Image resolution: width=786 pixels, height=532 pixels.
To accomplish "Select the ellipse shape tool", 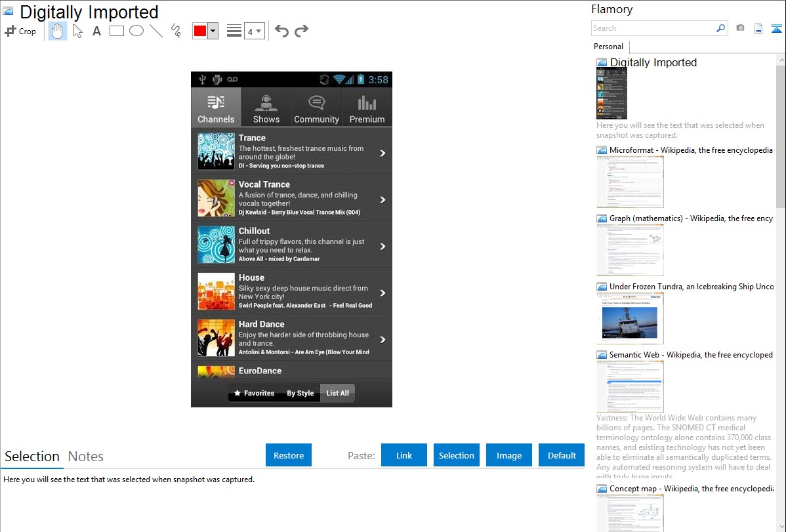I will (x=136, y=31).
